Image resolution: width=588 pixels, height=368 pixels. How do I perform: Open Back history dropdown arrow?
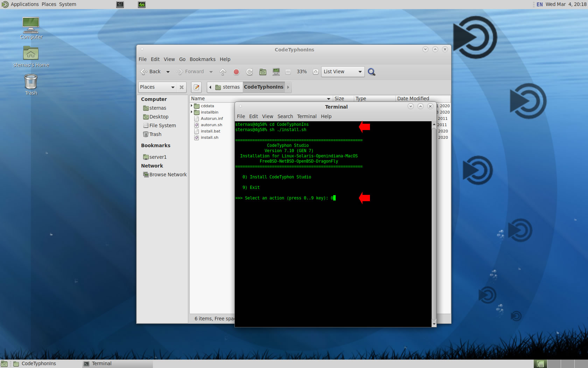(x=168, y=72)
